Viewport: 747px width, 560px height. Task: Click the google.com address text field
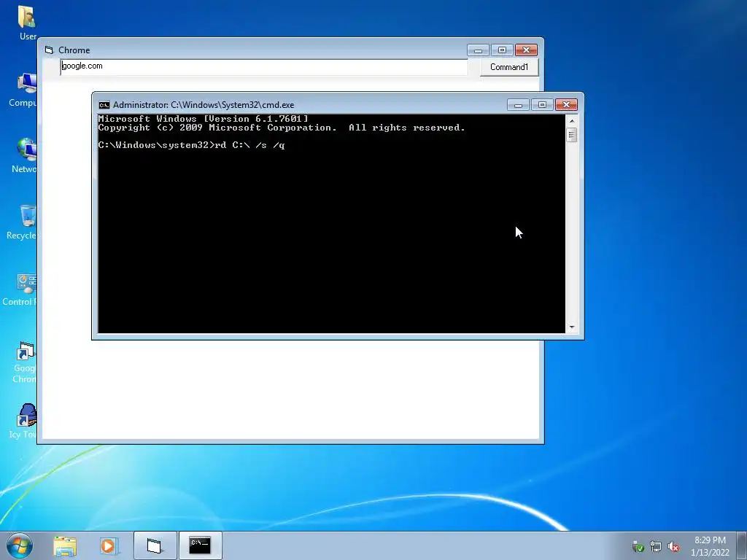tap(264, 67)
